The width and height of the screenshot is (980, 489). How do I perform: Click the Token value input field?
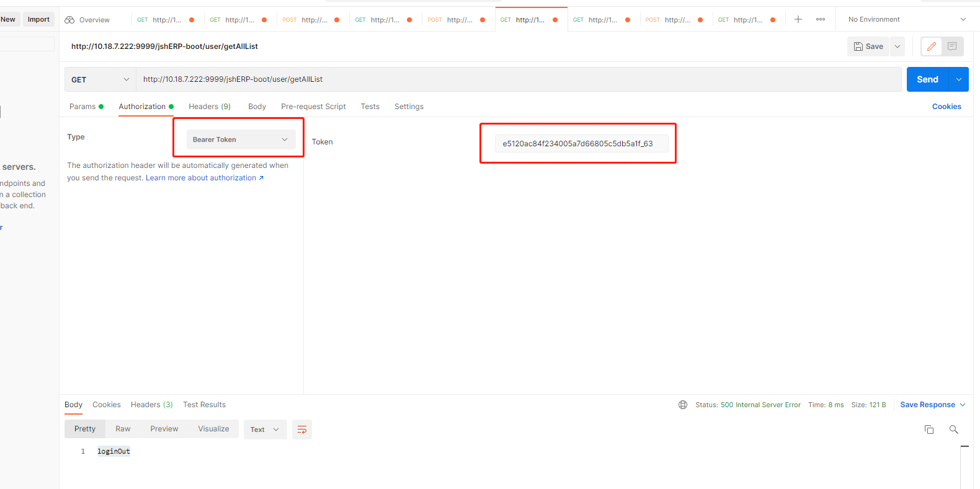point(581,143)
